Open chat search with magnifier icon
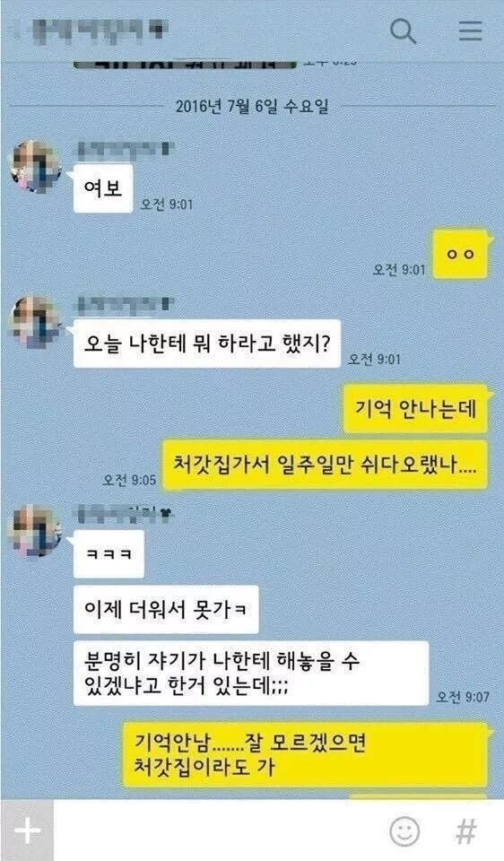The width and height of the screenshot is (504, 861). click(403, 31)
